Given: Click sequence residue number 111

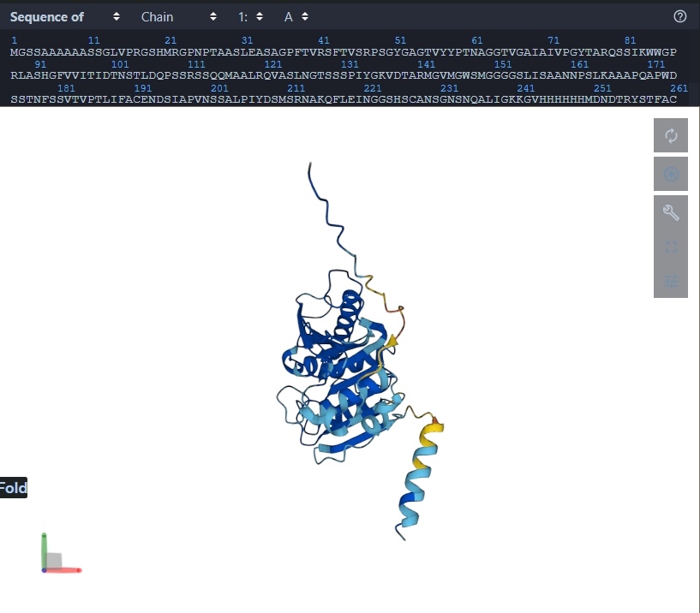Looking at the screenshot, I should pos(196,64).
